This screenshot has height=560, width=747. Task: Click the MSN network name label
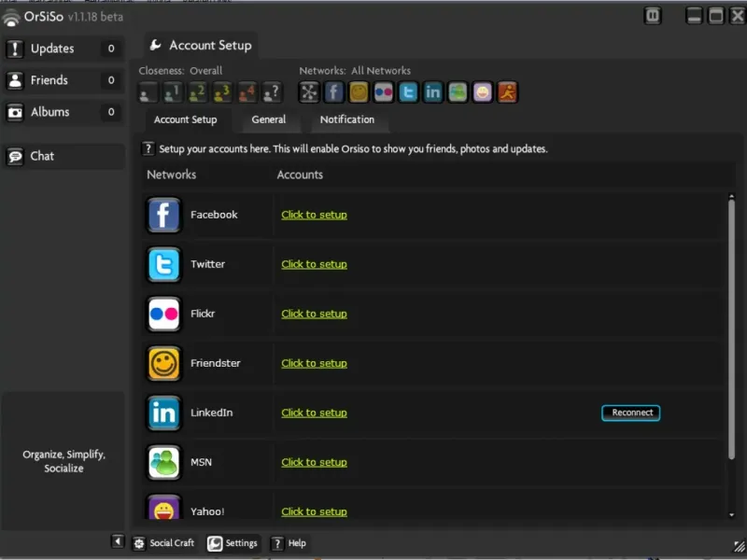(201, 462)
